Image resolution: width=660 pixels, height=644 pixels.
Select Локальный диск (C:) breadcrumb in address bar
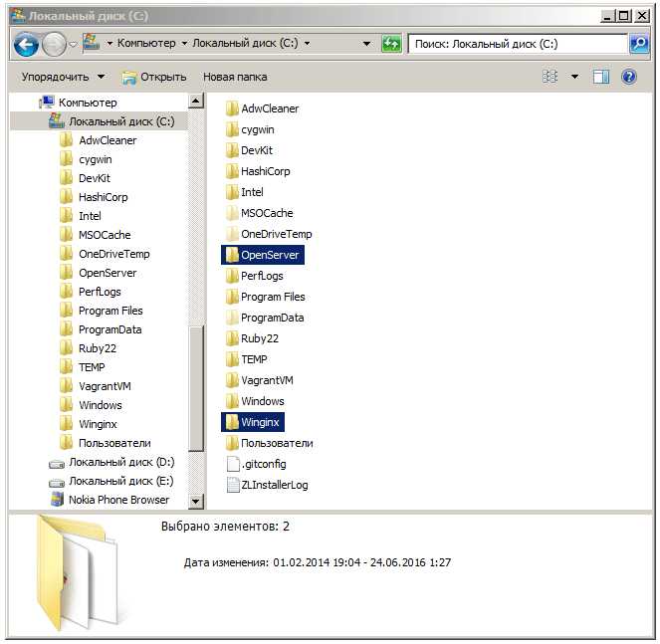(x=245, y=43)
